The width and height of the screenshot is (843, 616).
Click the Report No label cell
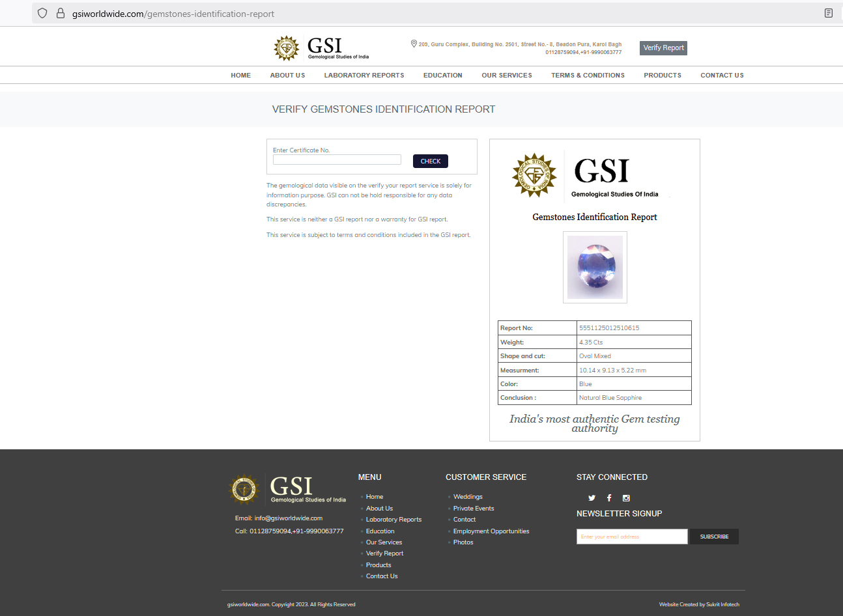point(537,328)
